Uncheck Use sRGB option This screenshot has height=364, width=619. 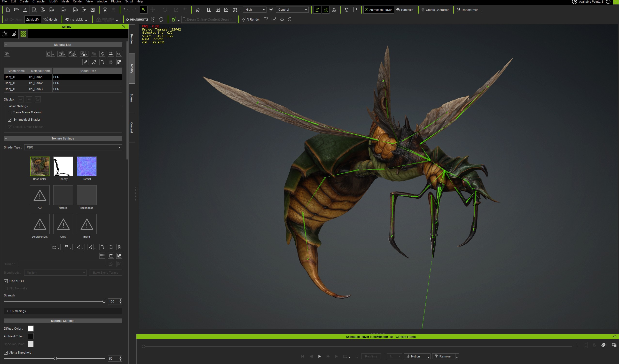click(6, 281)
